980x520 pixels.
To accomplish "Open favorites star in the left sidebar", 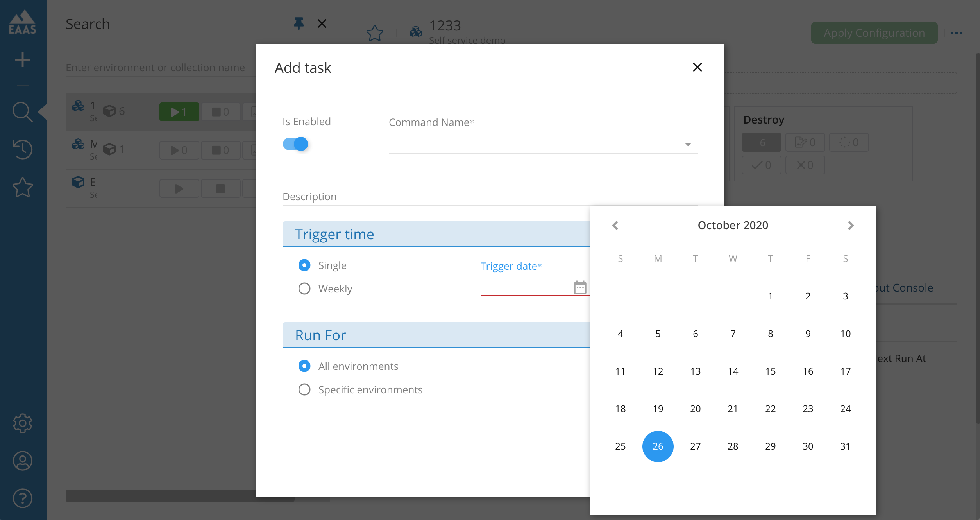I will pos(23,187).
